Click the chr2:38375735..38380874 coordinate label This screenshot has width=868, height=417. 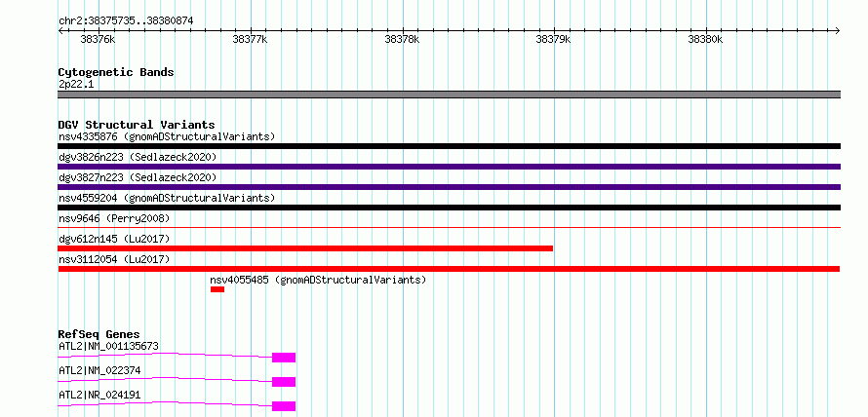(126, 20)
